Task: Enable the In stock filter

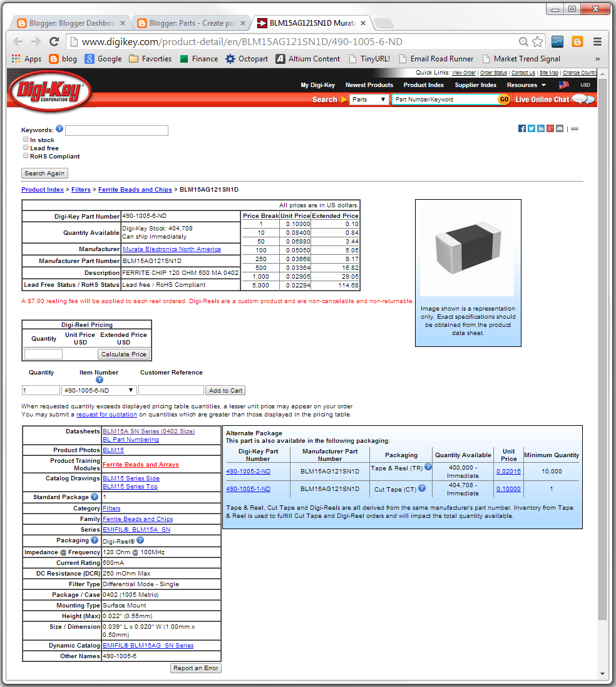Action: point(26,140)
